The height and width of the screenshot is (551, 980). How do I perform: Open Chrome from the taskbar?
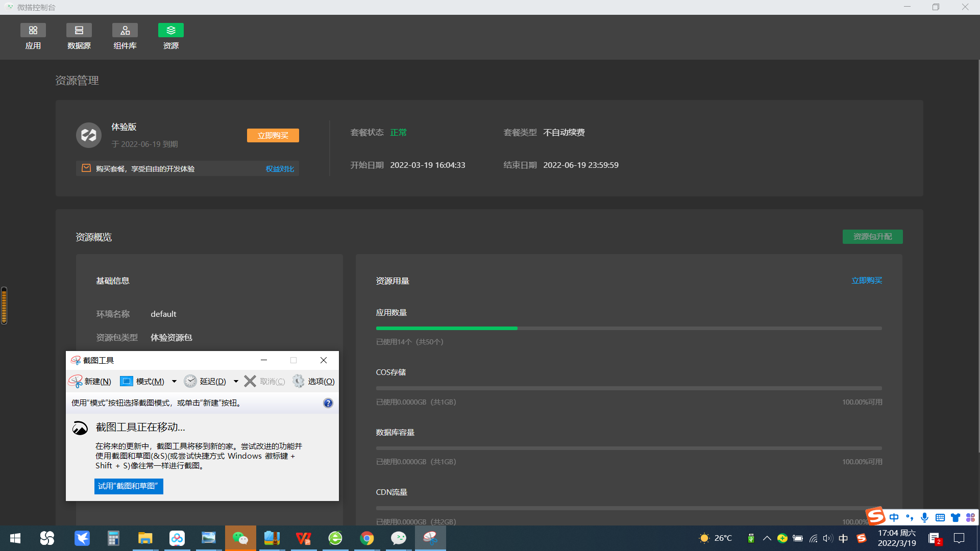[x=367, y=538]
